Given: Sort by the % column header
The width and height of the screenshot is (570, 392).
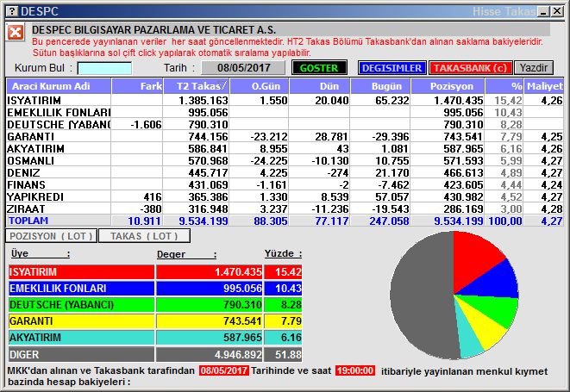Looking at the screenshot, I should click(x=504, y=86).
